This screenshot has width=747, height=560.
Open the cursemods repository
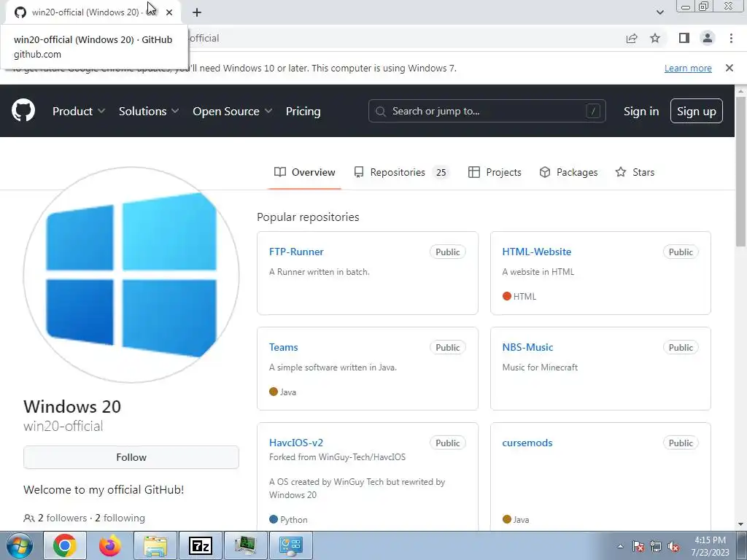(527, 443)
